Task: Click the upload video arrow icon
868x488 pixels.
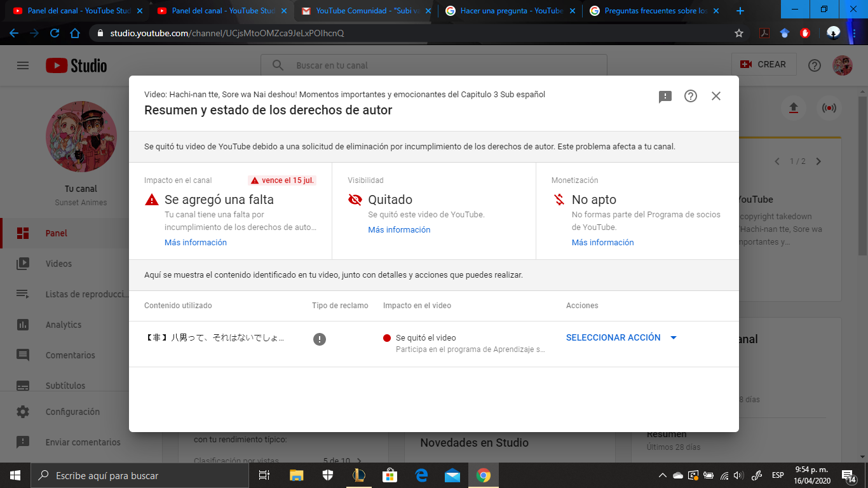Action: pyautogui.click(x=793, y=108)
